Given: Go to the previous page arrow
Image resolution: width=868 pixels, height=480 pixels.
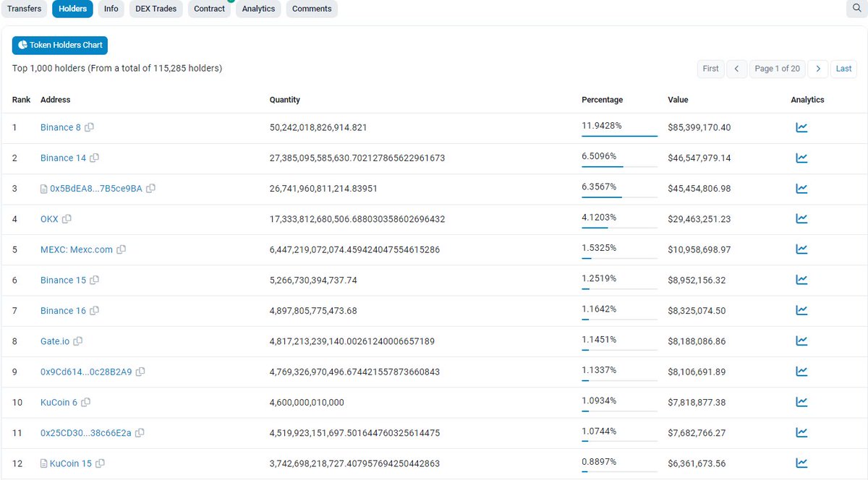Looking at the screenshot, I should pyautogui.click(x=736, y=69).
